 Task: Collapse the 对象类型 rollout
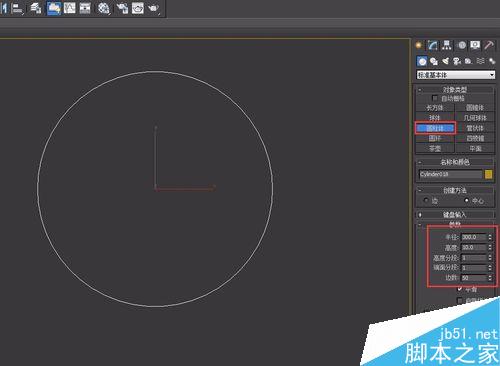pyautogui.click(x=455, y=89)
